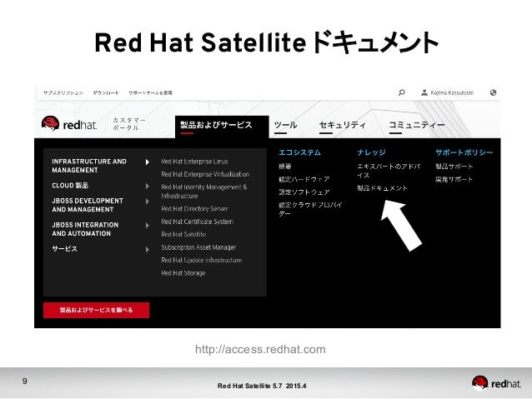Open Red Hat Satellite product link

pyautogui.click(x=183, y=235)
